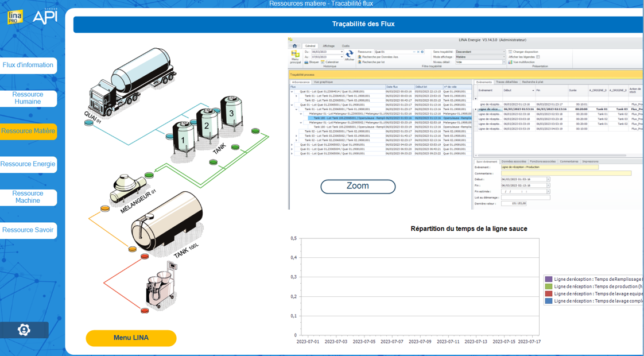The width and height of the screenshot is (644, 356).
Task: Click the home icon in LINA Energie window
Action: click(294, 46)
